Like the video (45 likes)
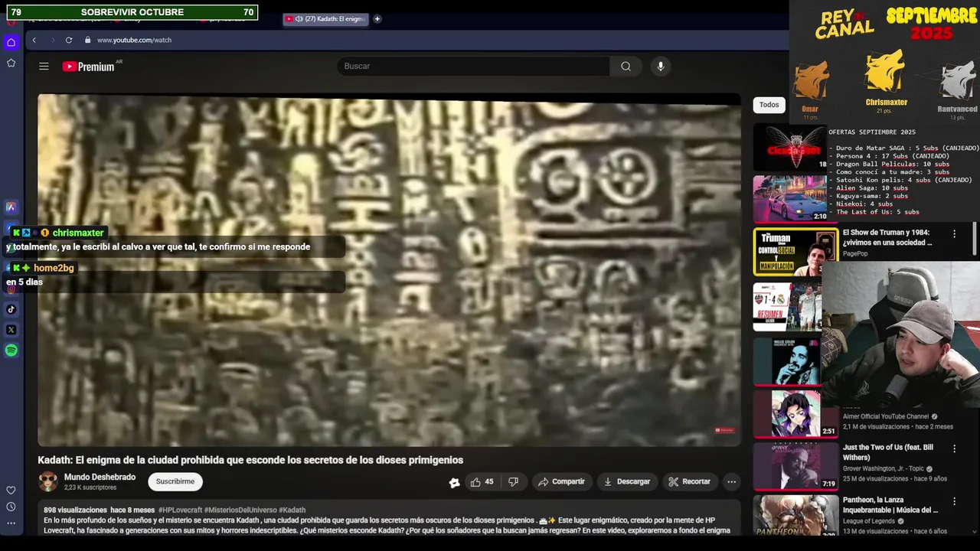This screenshot has width=980, height=551. (482, 481)
